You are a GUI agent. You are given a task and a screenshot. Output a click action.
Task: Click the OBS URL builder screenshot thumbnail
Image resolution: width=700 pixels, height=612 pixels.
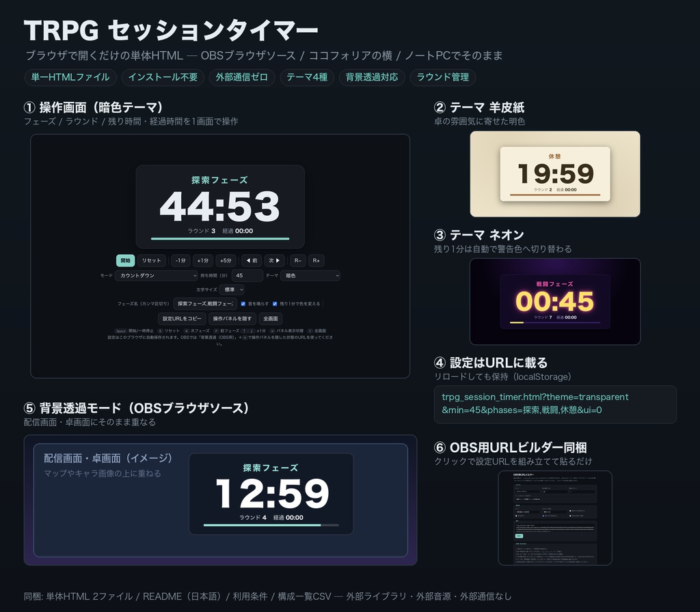[x=555, y=518]
